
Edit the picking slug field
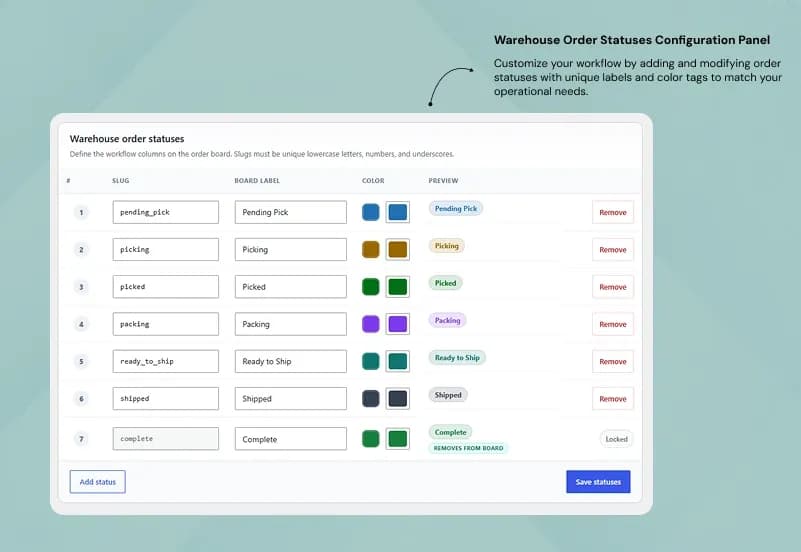166,249
